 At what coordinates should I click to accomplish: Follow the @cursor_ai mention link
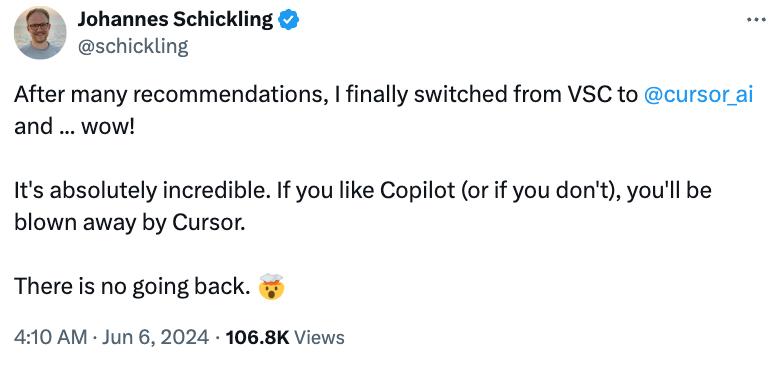point(698,95)
